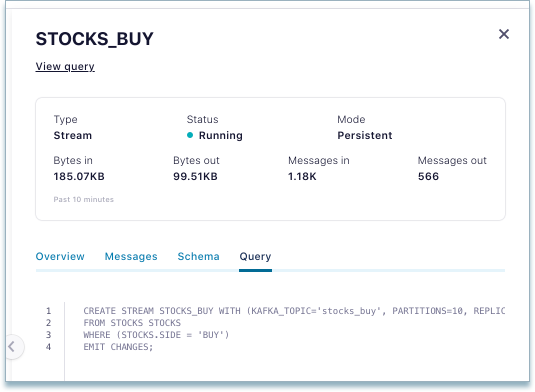Image resolution: width=535 pixels, height=392 pixels.
Task: Switch to the Messages tab
Action: pyautogui.click(x=130, y=256)
